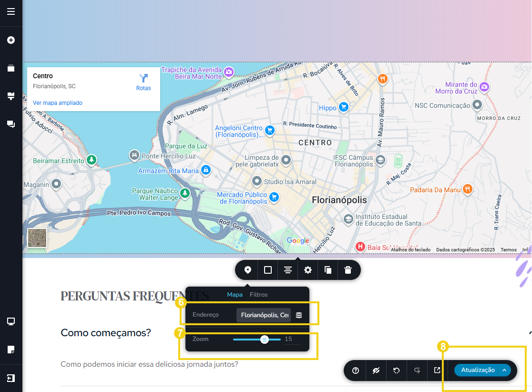Open preview in new tab icon
The width and height of the screenshot is (532, 392).
coord(437,370)
